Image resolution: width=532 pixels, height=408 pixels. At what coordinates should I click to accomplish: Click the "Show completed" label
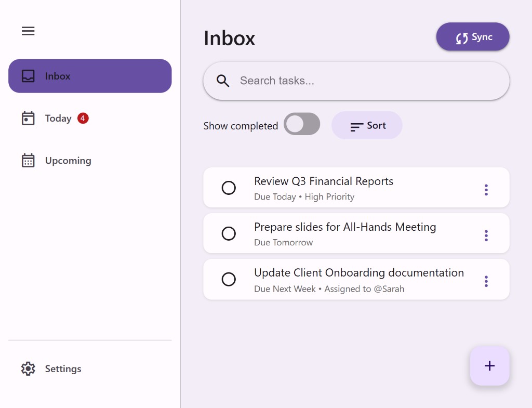point(241,126)
